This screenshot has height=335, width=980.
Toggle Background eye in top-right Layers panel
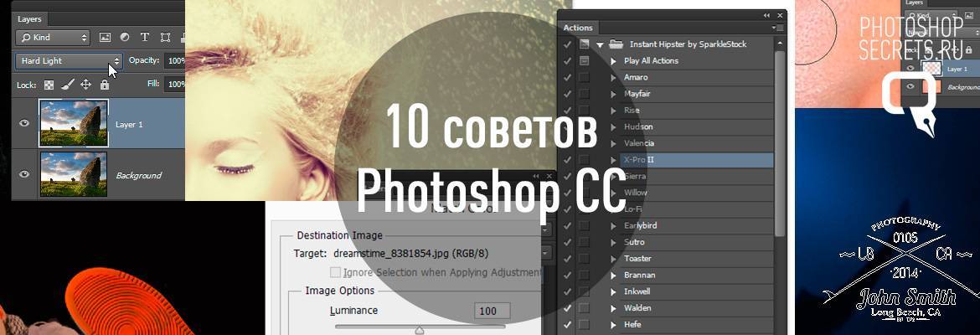(x=910, y=87)
